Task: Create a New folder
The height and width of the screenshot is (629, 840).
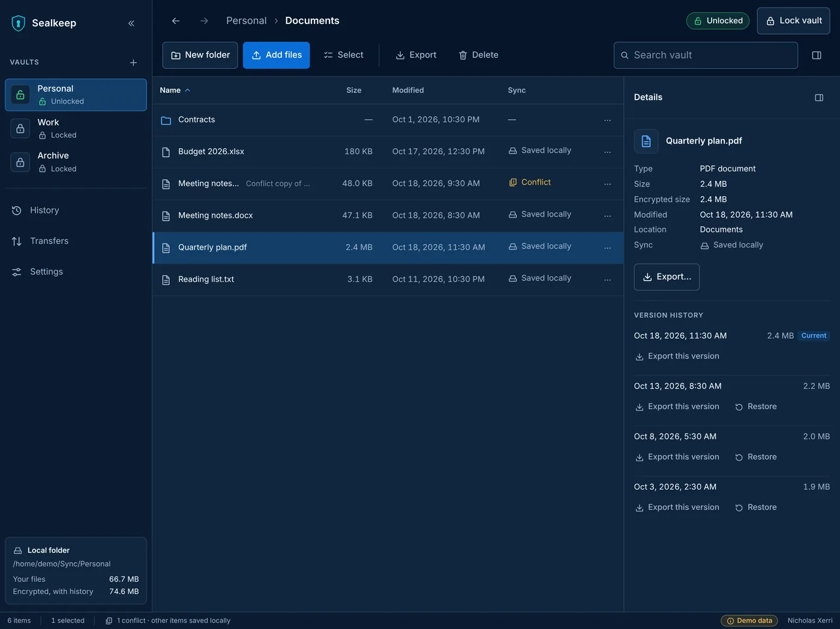Action: pyautogui.click(x=200, y=55)
